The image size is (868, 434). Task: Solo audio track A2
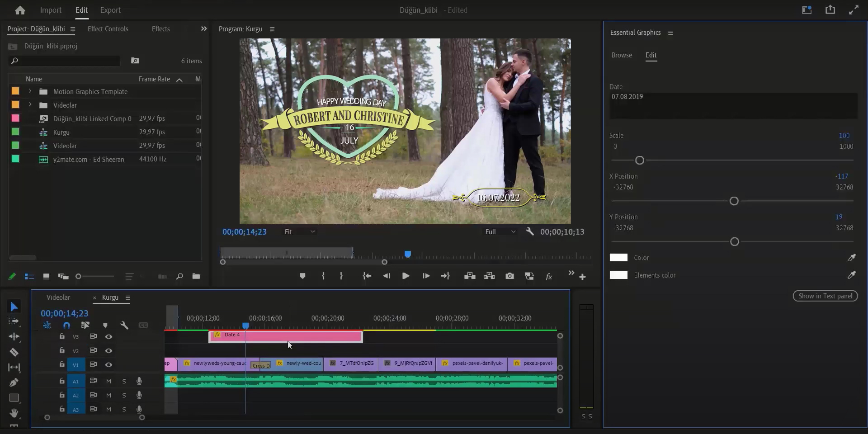[124, 396]
